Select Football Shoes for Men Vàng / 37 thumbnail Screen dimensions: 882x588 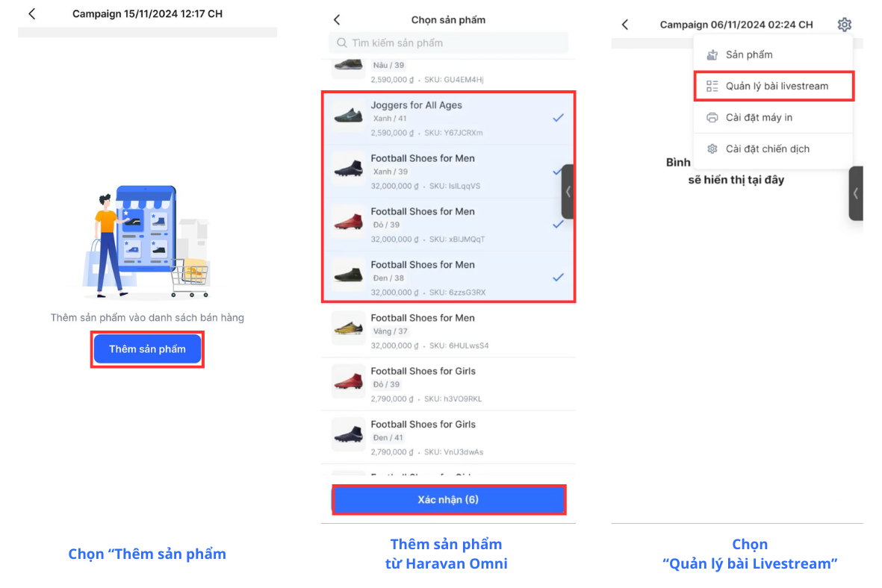point(349,328)
